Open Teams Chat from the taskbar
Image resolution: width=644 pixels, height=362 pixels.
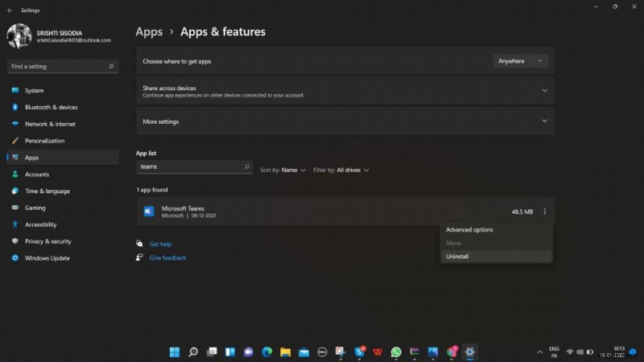point(249,352)
